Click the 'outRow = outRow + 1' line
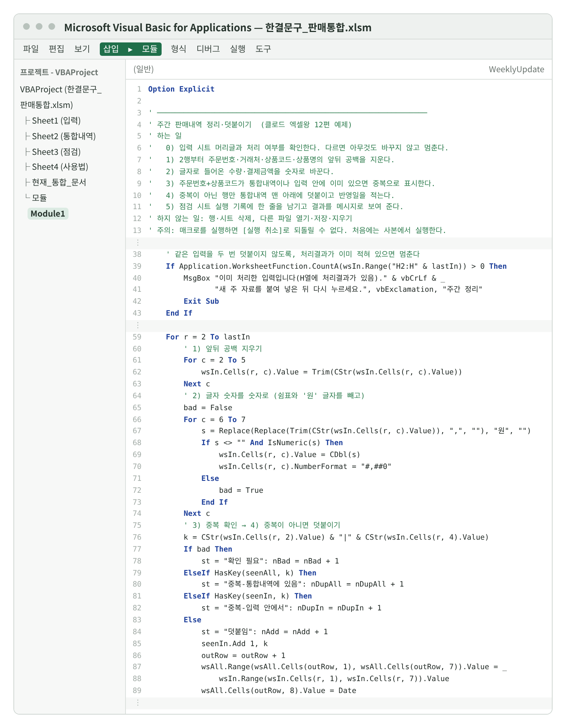 click(243, 655)
